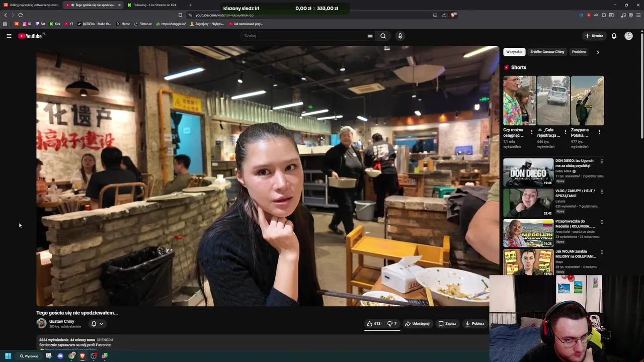Viewport: 644px width, 362px height.
Task: Click the youtube.com address bar
Action: (x=307, y=15)
